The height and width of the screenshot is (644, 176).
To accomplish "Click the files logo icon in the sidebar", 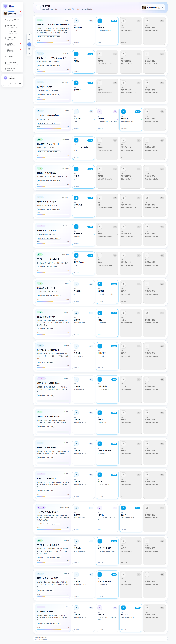I will [6, 6].
